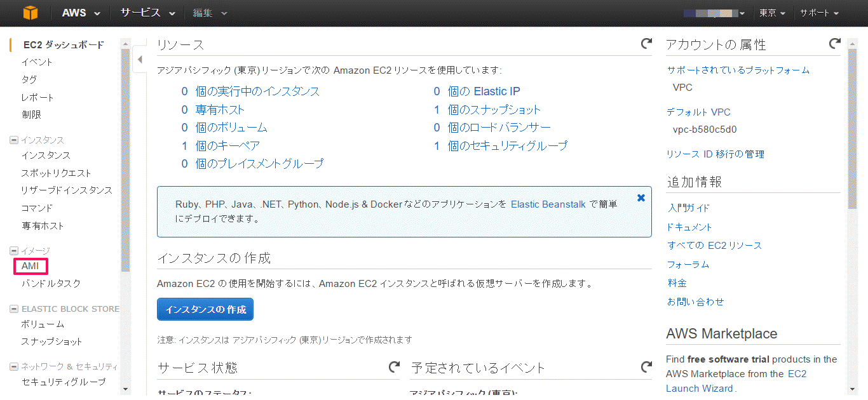Viewport: 868px width, 400px height.
Task: Open 個のプレイスメントグループ resource link
Action: (x=259, y=164)
